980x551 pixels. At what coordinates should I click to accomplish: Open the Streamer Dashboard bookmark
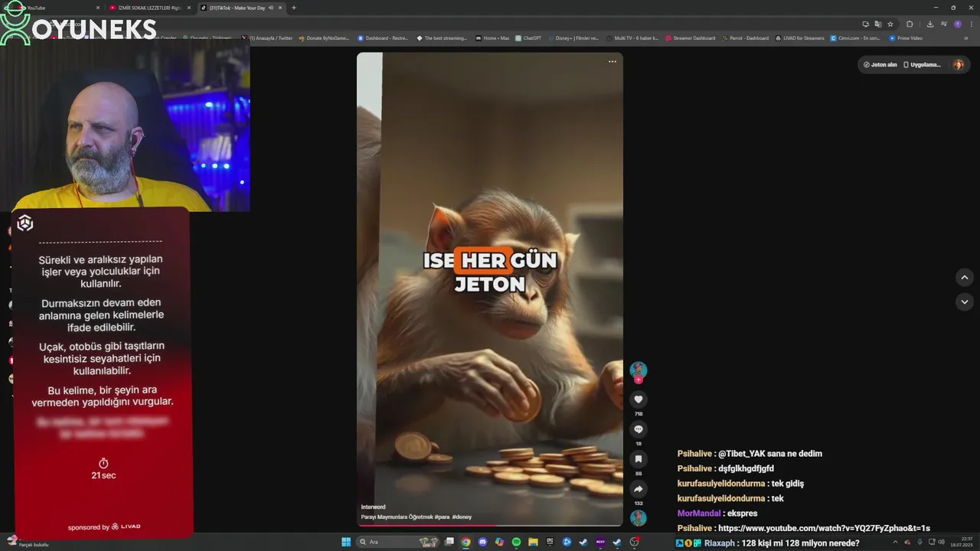[x=691, y=37]
